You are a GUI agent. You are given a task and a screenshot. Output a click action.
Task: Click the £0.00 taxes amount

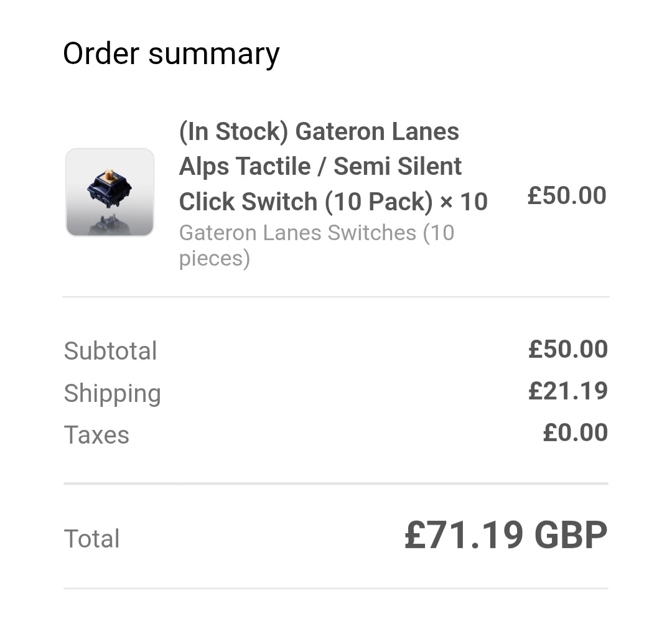(x=575, y=432)
